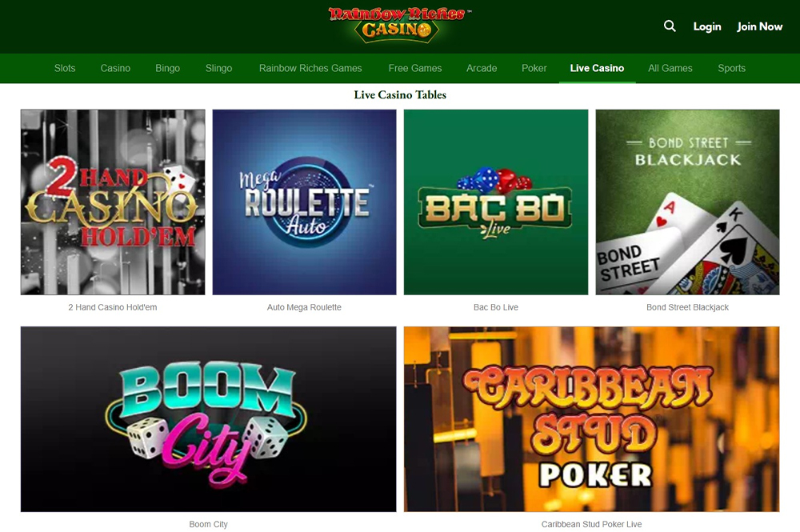Go to the Sports section
This screenshot has width=800, height=532.
(x=731, y=68)
